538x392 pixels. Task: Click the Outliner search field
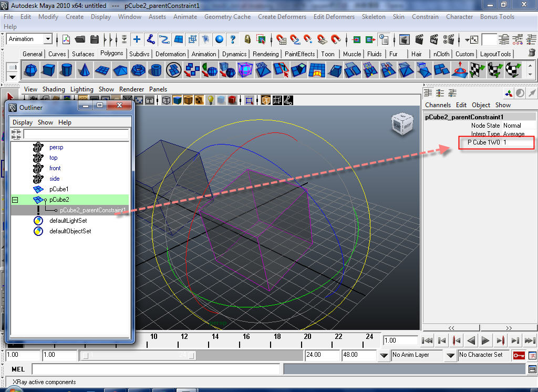pos(76,134)
